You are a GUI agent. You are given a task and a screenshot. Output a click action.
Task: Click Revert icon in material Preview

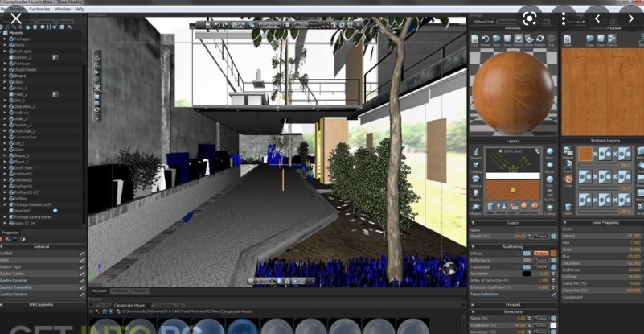click(x=486, y=40)
